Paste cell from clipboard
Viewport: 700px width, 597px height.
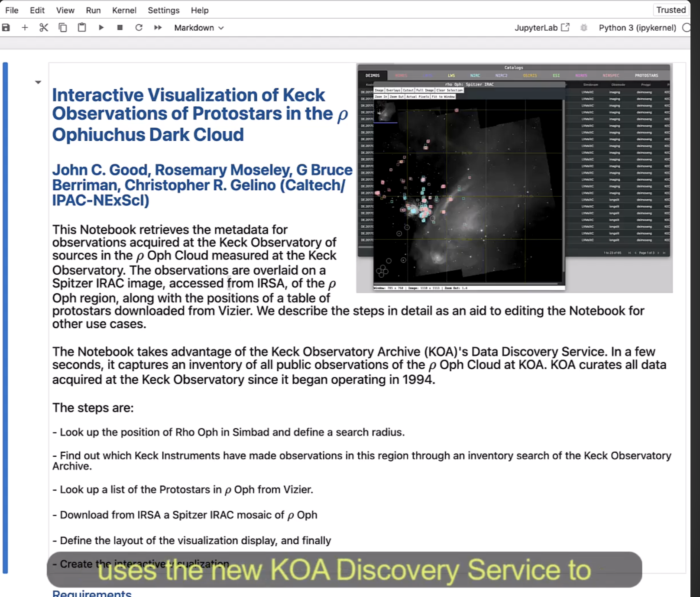pyautogui.click(x=82, y=28)
